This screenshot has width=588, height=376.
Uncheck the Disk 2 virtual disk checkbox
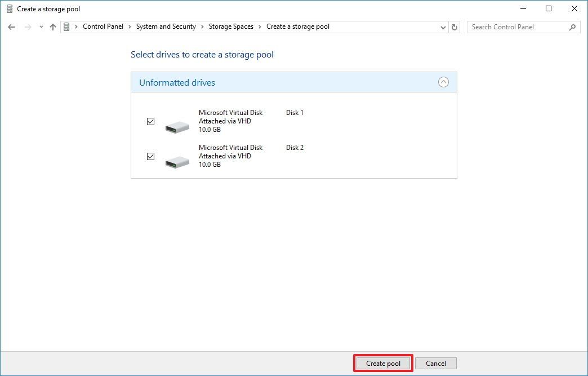pos(150,156)
